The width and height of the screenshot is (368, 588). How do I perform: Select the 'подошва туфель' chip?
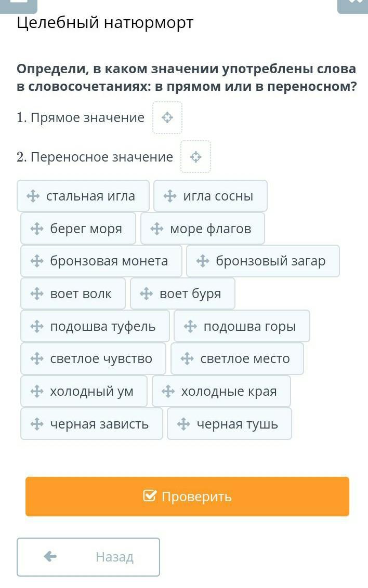(x=95, y=326)
